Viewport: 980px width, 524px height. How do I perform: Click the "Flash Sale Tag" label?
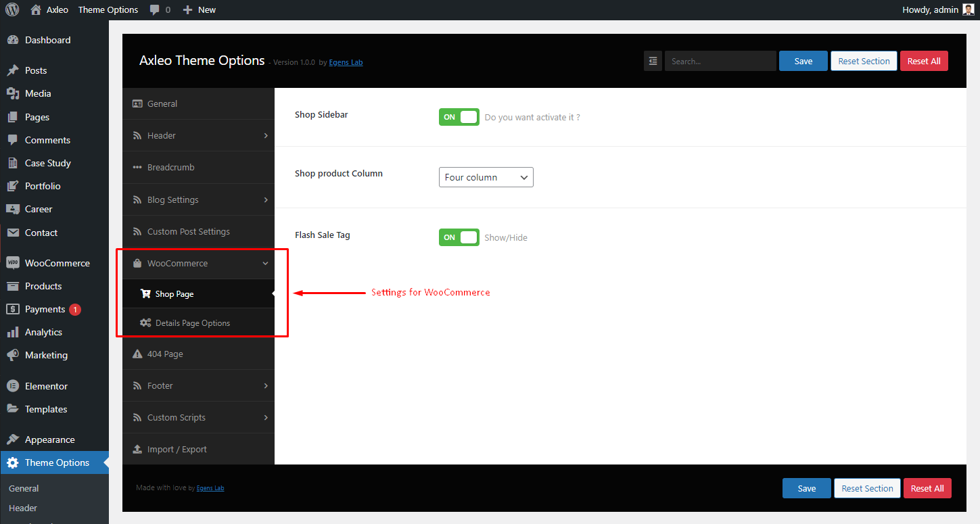(x=323, y=235)
